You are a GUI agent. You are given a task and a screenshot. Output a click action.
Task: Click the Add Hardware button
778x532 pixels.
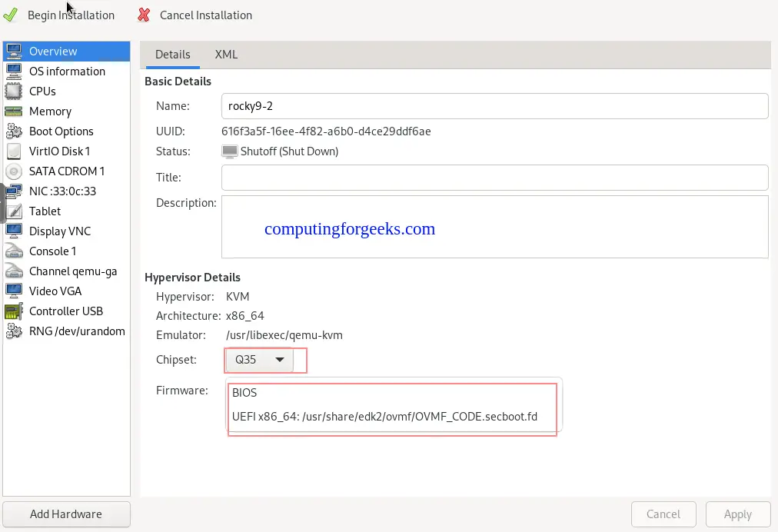pos(66,514)
